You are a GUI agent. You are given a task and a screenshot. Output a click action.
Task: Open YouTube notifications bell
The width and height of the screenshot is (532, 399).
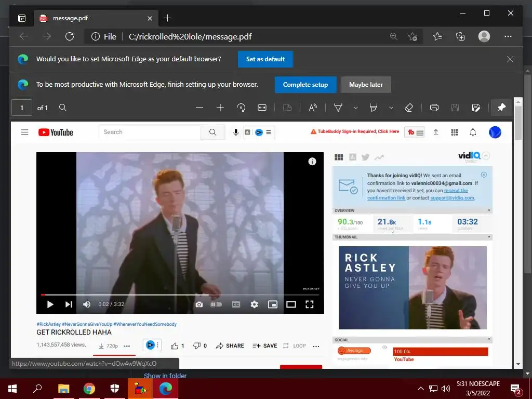tap(473, 132)
